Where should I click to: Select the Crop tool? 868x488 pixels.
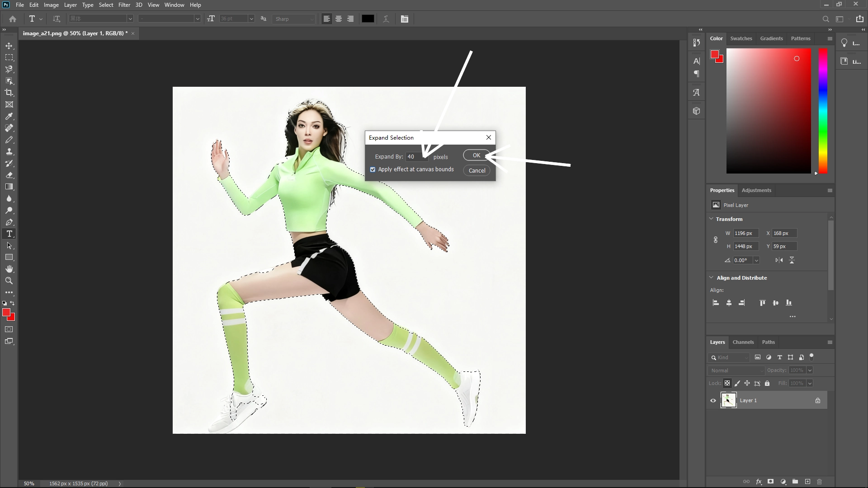click(x=9, y=93)
